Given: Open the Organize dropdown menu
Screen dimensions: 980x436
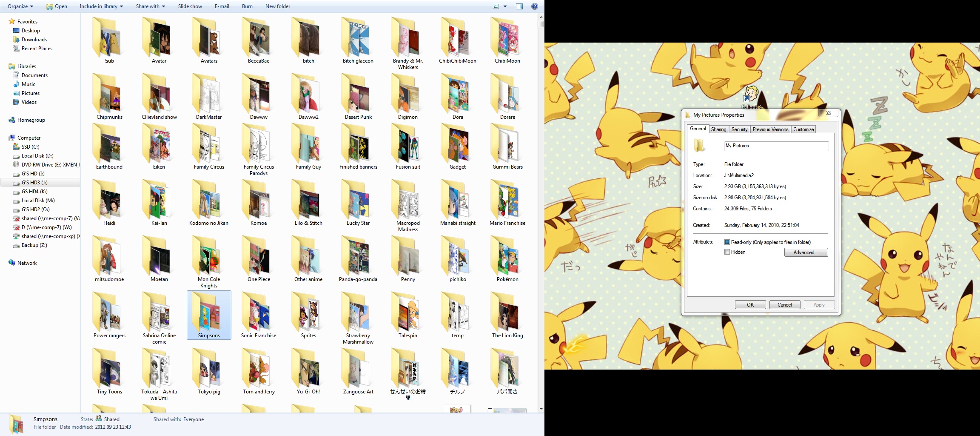Looking at the screenshot, I should click(x=20, y=6).
